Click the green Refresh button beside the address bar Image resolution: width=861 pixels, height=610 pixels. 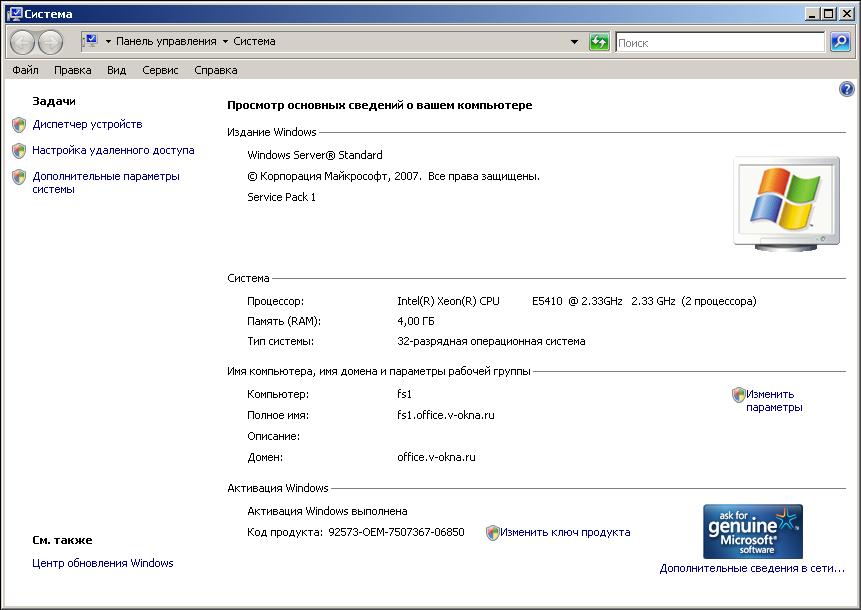599,42
